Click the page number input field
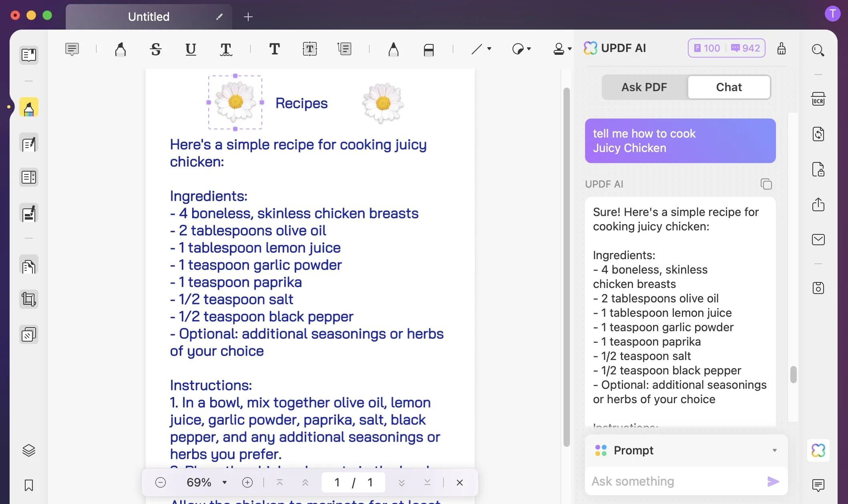Viewport: 848px width, 504px height. [337, 482]
